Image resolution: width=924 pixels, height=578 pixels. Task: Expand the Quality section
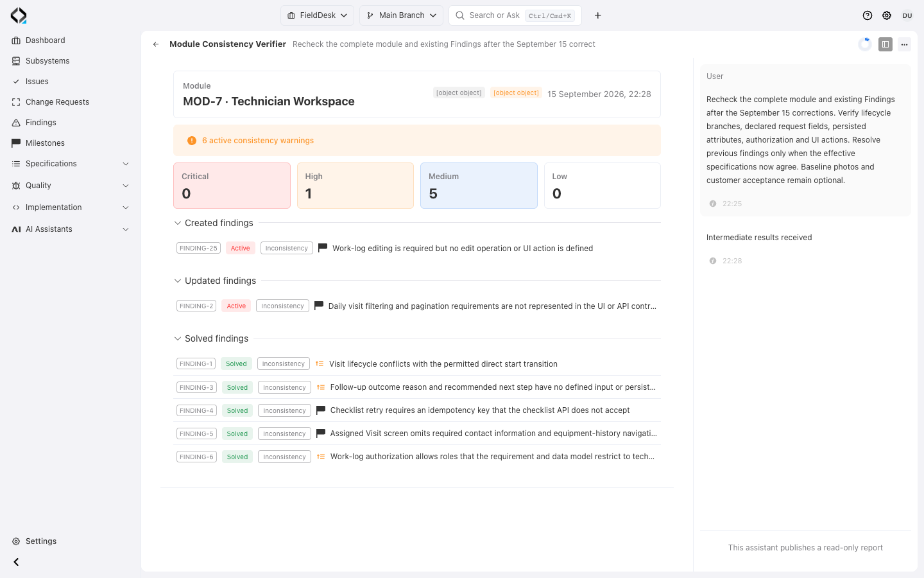point(71,186)
